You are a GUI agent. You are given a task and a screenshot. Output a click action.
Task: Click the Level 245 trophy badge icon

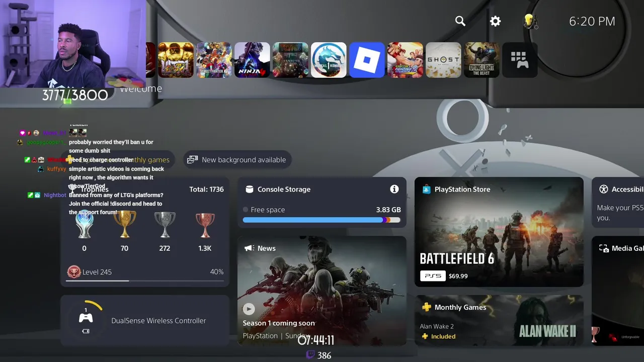click(74, 272)
